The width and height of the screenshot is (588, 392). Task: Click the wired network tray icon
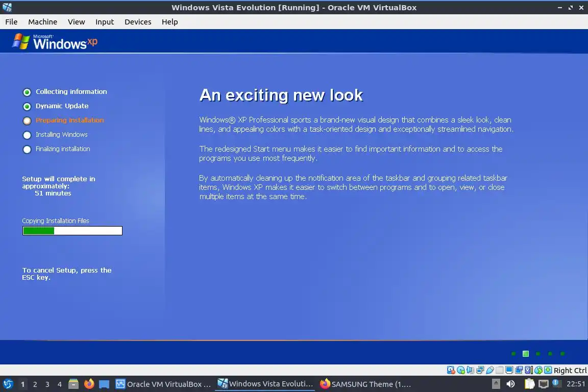tap(544, 384)
